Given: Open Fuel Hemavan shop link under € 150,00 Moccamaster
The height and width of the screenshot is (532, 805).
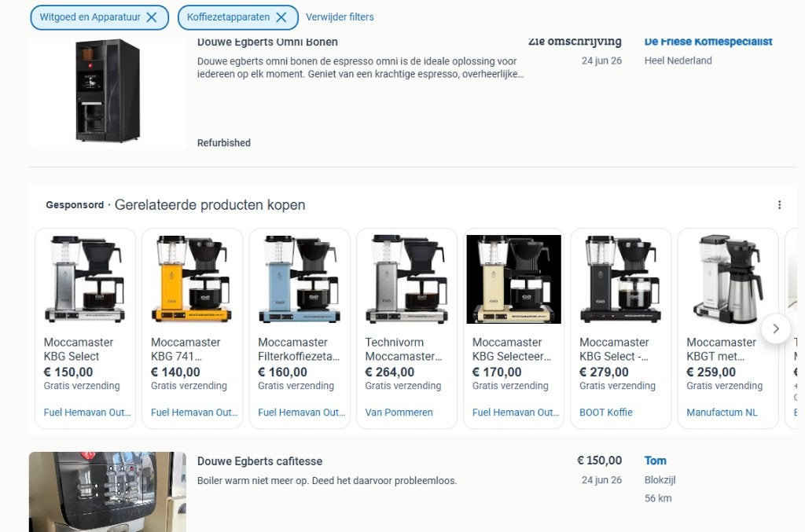Looking at the screenshot, I should (87, 413).
